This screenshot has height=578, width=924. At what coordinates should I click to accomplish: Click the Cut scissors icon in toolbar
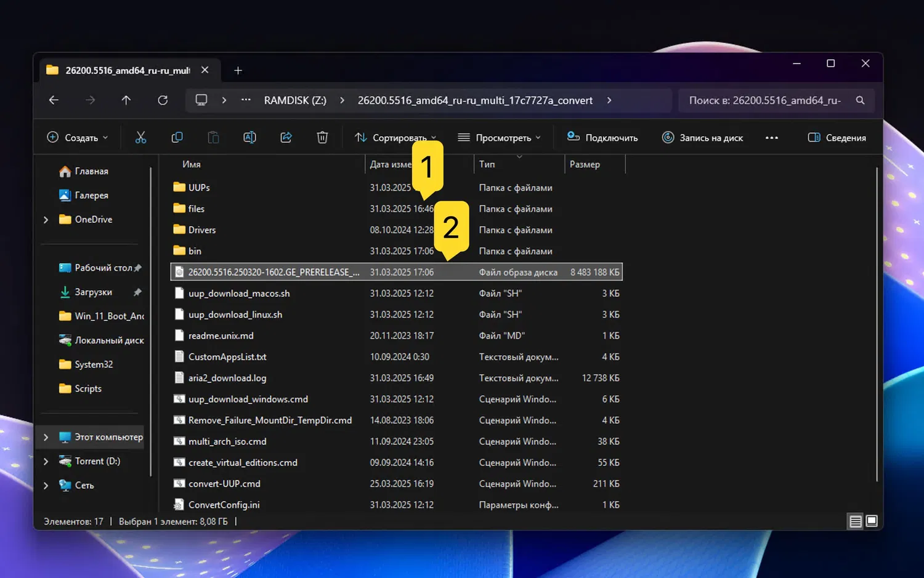coord(141,137)
